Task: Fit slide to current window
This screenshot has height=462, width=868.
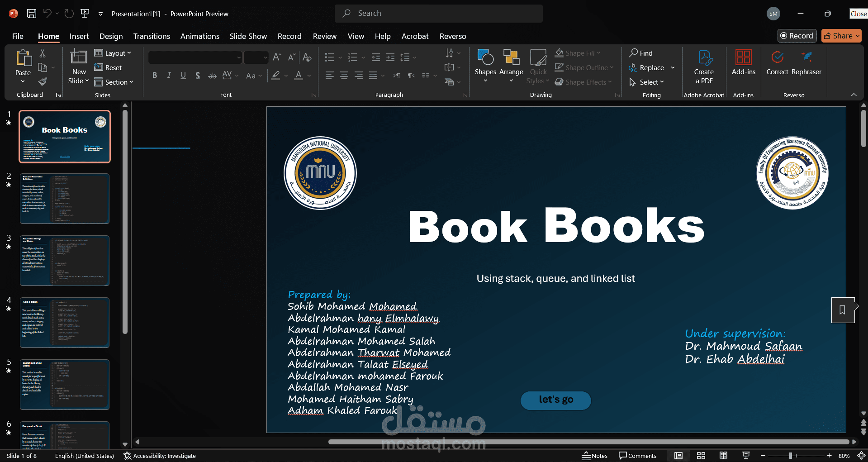Action: pos(861,456)
